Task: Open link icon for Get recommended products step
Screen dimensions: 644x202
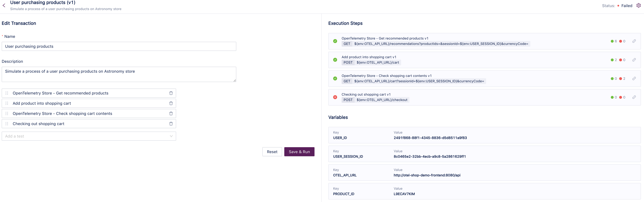Action: [634, 41]
